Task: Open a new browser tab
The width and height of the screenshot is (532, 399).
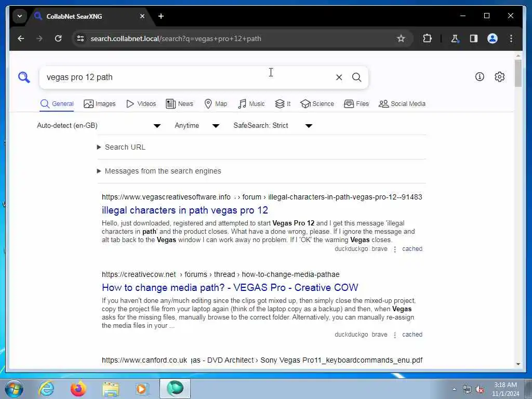Action: click(x=161, y=16)
